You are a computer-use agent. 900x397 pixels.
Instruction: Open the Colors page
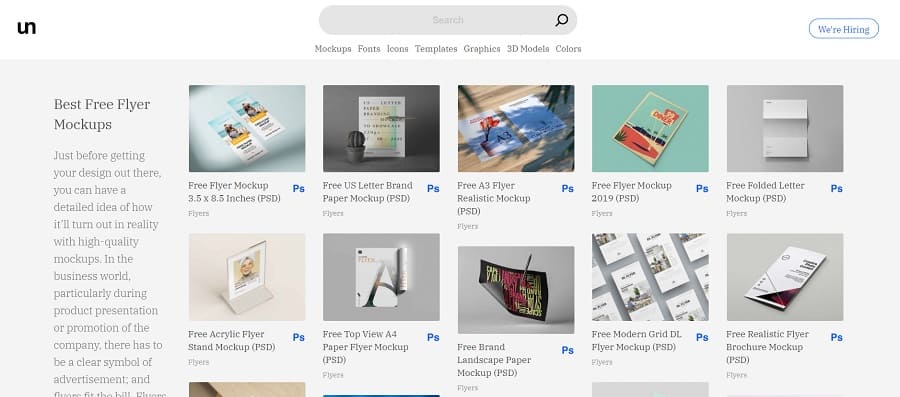[568, 49]
